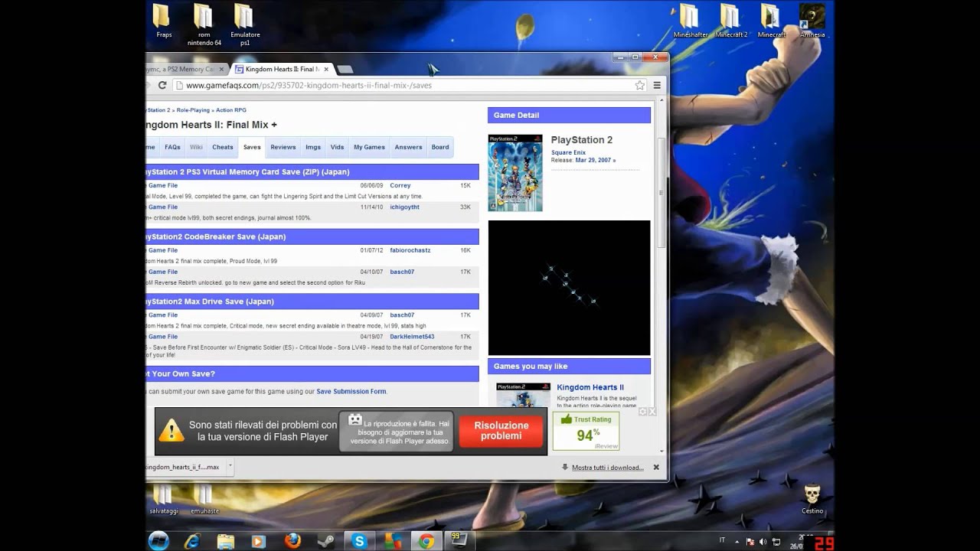This screenshot has width=980, height=551.
Task: Close the Kingdom Hearts II tab
Action: (325, 69)
